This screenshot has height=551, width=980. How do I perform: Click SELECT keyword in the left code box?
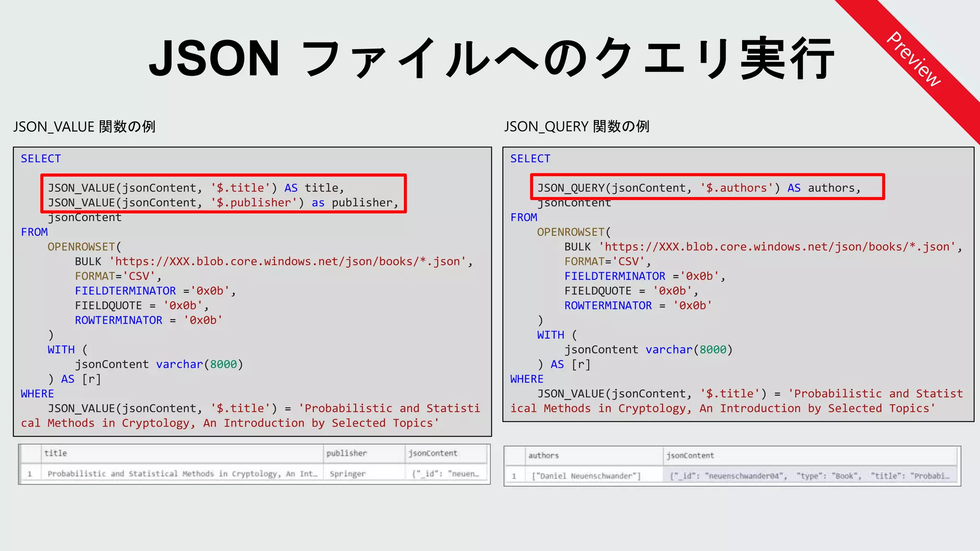click(41, 158)
